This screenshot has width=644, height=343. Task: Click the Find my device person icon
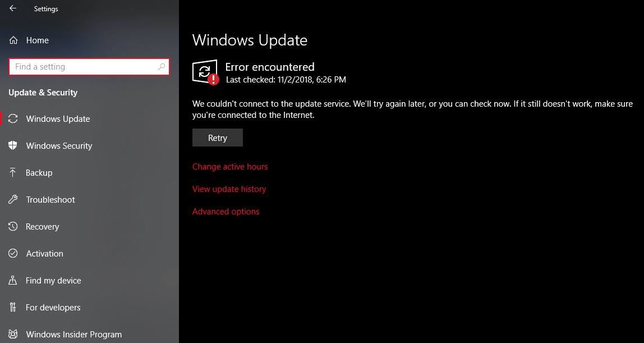click(13, 280)
